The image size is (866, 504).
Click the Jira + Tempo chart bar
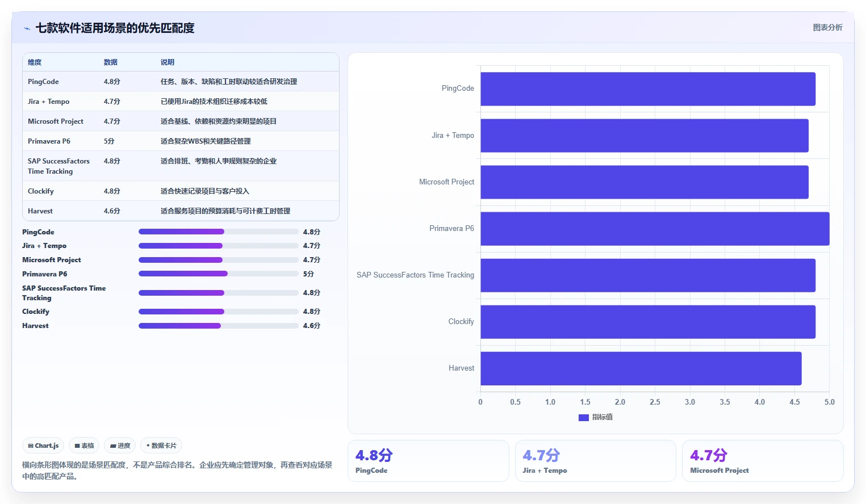coord(645,136)
